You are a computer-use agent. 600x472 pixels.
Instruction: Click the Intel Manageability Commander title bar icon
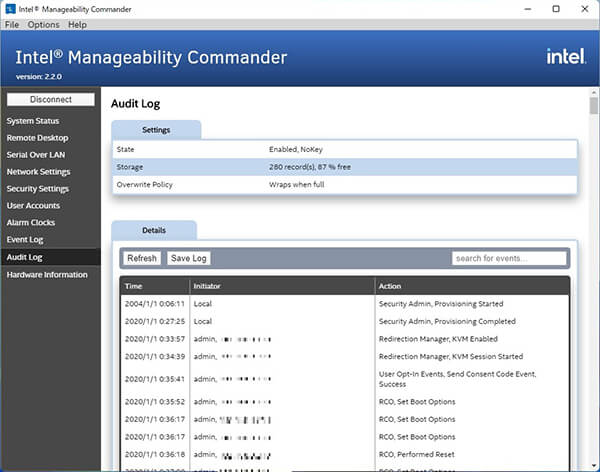click(10, 9)
